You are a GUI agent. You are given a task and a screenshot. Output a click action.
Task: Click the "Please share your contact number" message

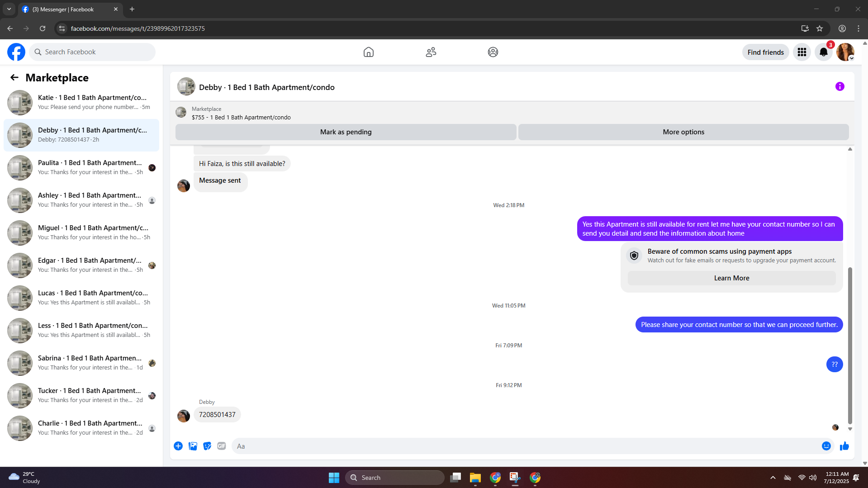739,325
